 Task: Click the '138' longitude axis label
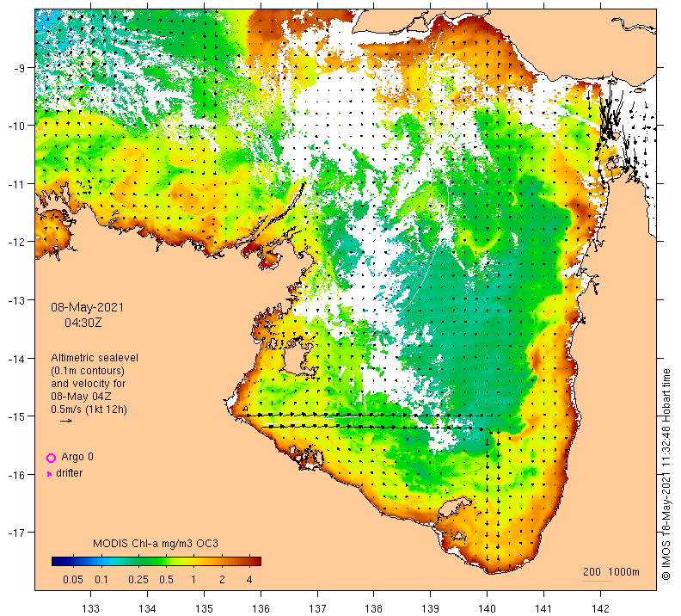click(x=373, y=608)
